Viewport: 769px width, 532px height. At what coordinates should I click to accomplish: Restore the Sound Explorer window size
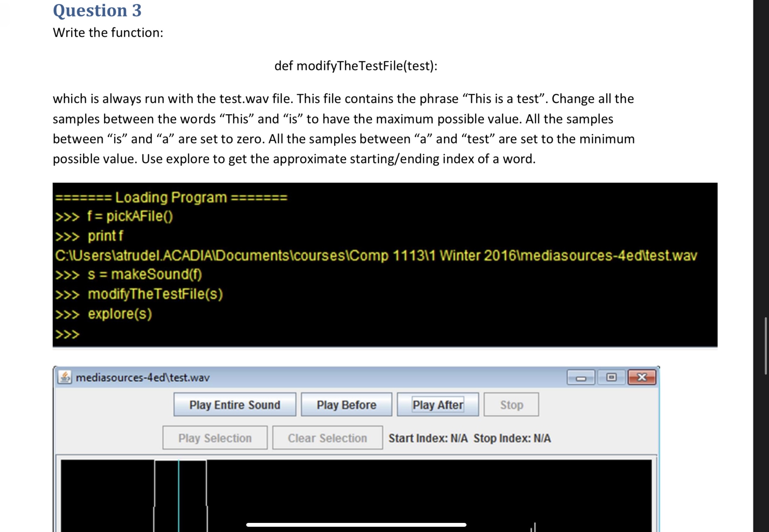pyautogui.click(x=610, y=377)
